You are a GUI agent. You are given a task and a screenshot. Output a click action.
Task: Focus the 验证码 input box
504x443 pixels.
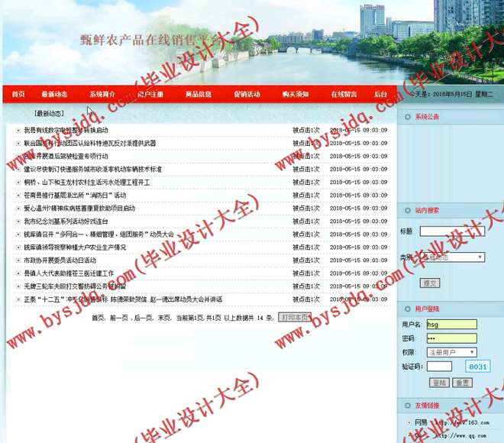click(x=439, y=367)
